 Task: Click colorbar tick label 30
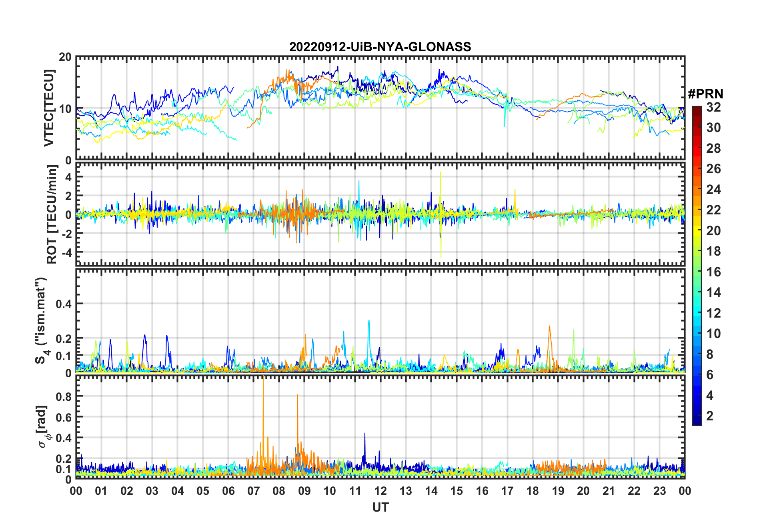[714, 128]
